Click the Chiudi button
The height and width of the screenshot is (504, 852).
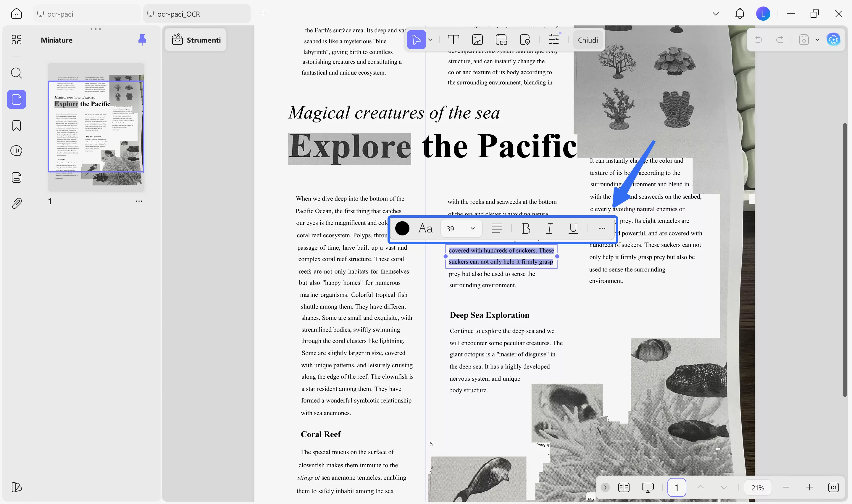[588, 40]
